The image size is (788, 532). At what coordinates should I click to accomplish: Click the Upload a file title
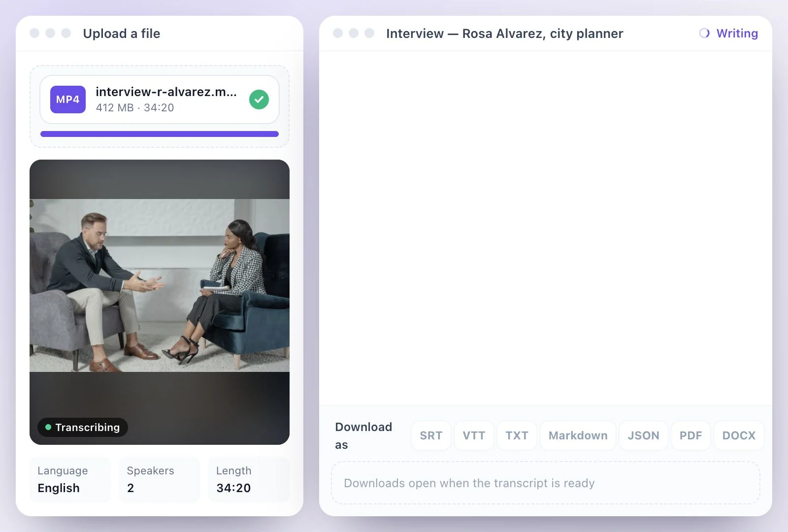click(x=122, y=33)
